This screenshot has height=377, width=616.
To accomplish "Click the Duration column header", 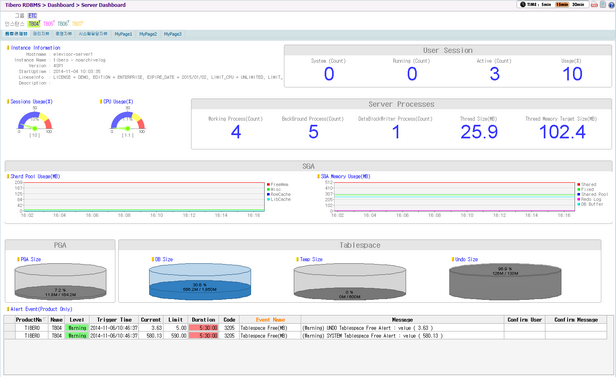I will pos(204,320).
